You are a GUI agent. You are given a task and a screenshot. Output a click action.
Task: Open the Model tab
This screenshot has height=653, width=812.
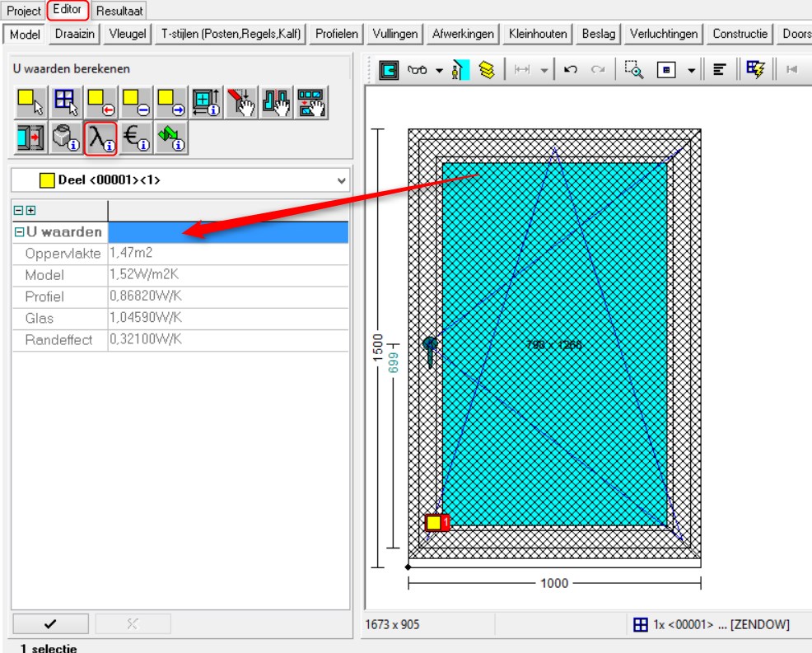25,35
